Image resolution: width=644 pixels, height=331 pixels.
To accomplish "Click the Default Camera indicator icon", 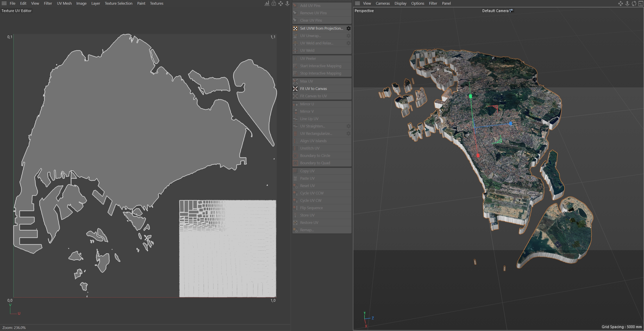I will pos(511,10).
